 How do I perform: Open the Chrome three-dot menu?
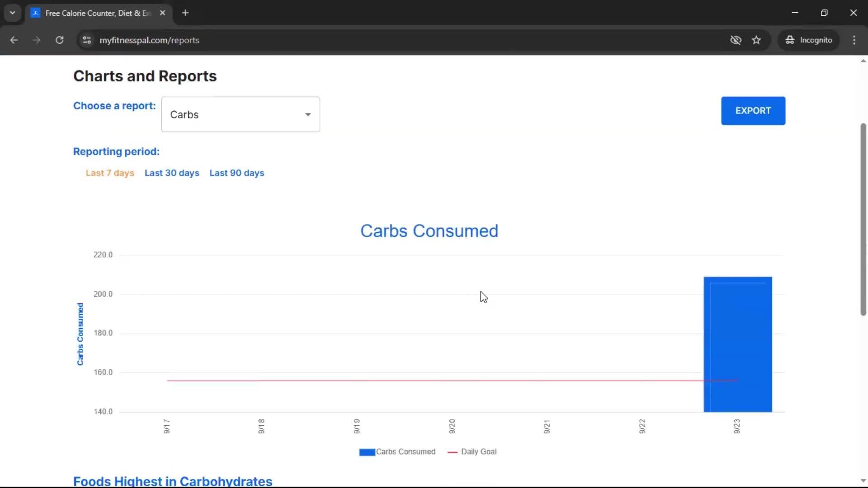[x=854, y=40]
